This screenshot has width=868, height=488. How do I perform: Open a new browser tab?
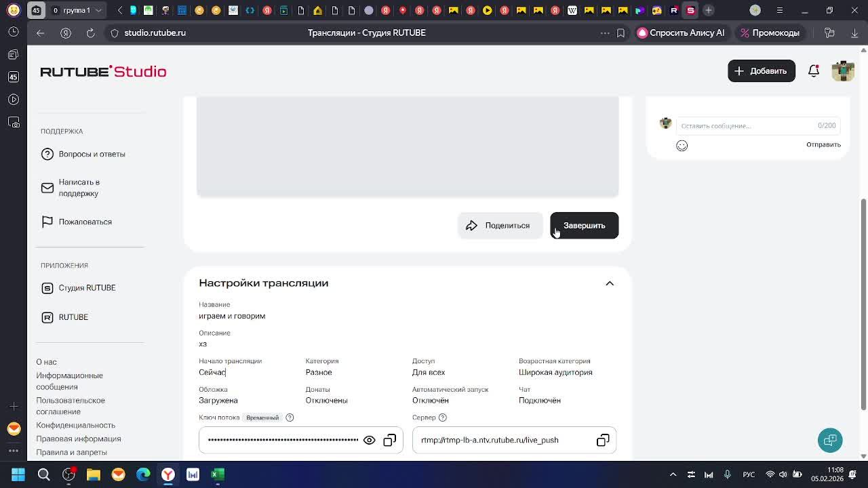tap(708, 10)
